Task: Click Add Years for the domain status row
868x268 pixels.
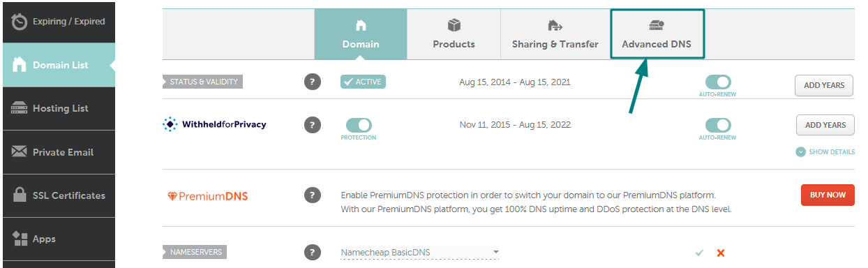Action: coord(825,85)
